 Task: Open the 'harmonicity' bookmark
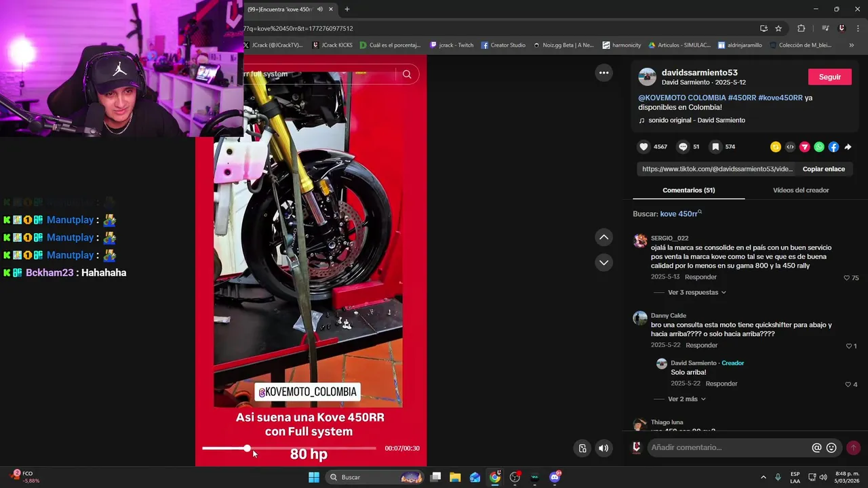[x=621, y=45]
